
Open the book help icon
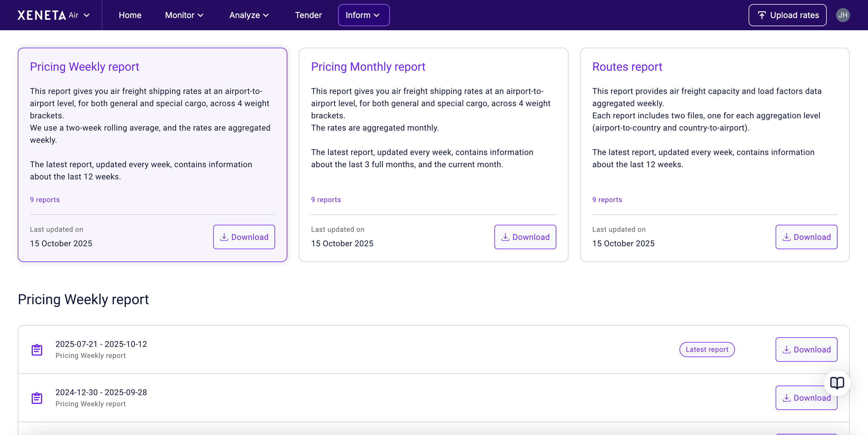[837, 383]
